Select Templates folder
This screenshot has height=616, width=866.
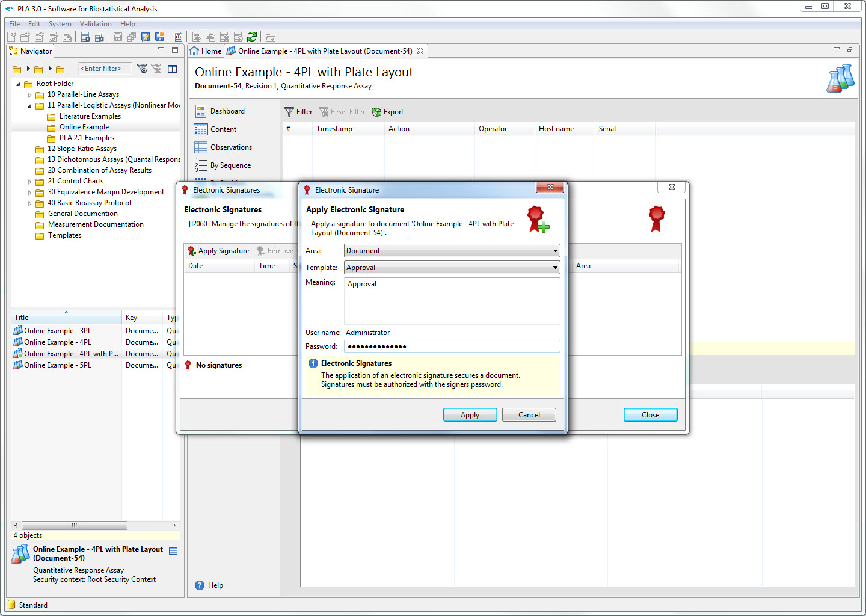click(x=64, y=235)
